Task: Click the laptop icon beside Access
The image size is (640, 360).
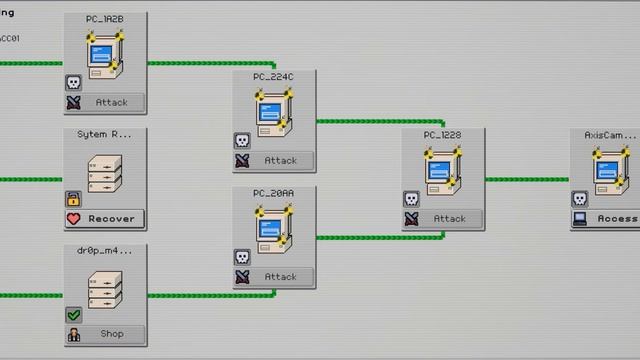Action: [x=580, y=219]
